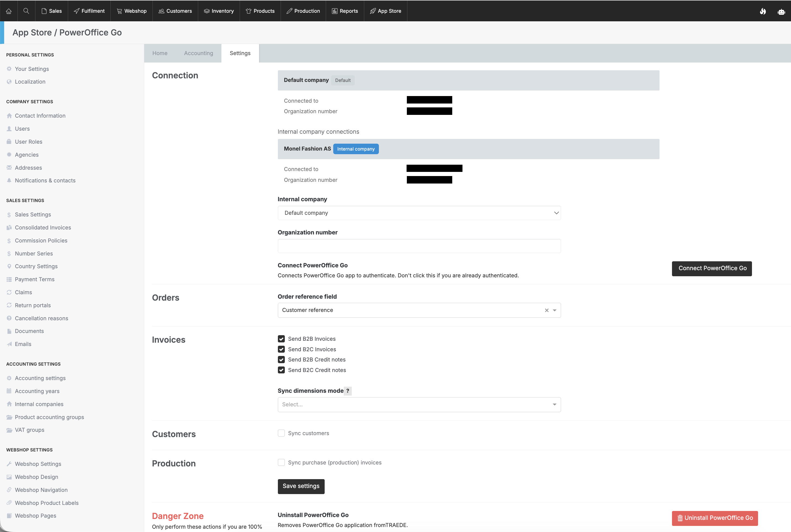Image resolution: width=791 pixels, height=532 pixels.
Task: Open the Production menu
Action: (303, 11)
